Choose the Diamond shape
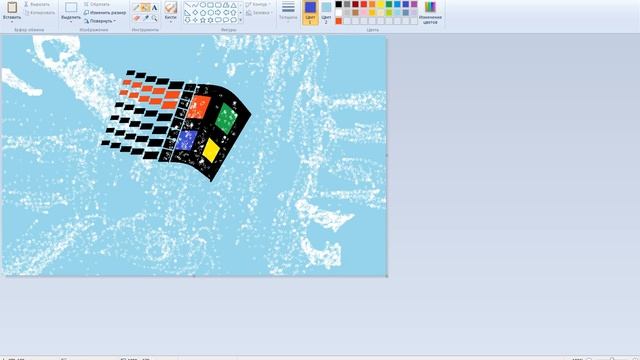The image size is (640, 360). tap(195, 13)
